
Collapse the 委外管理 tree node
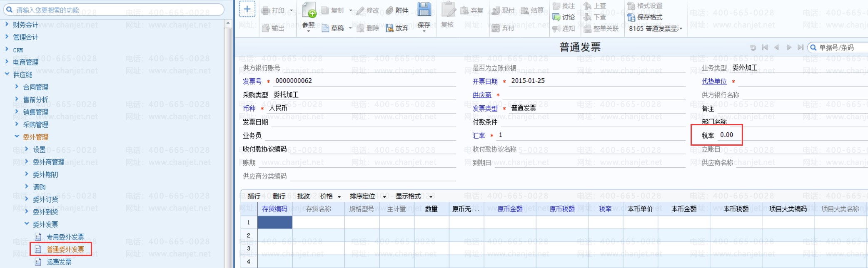17,136
